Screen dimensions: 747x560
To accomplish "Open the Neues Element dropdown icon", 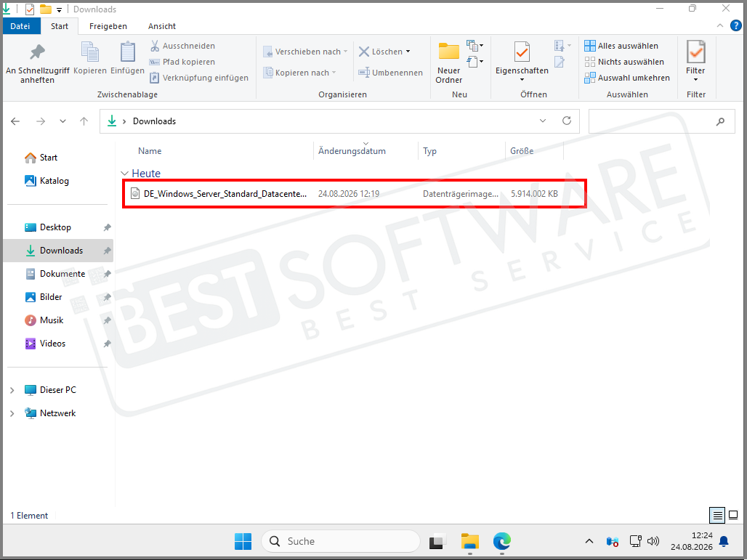I will 475,46.
